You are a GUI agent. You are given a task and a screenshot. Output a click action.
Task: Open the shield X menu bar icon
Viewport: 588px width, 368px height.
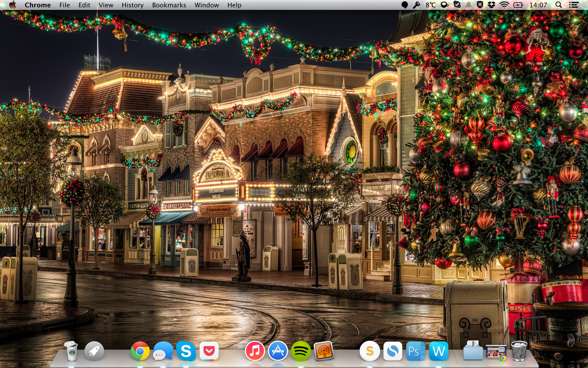point(480,5)
